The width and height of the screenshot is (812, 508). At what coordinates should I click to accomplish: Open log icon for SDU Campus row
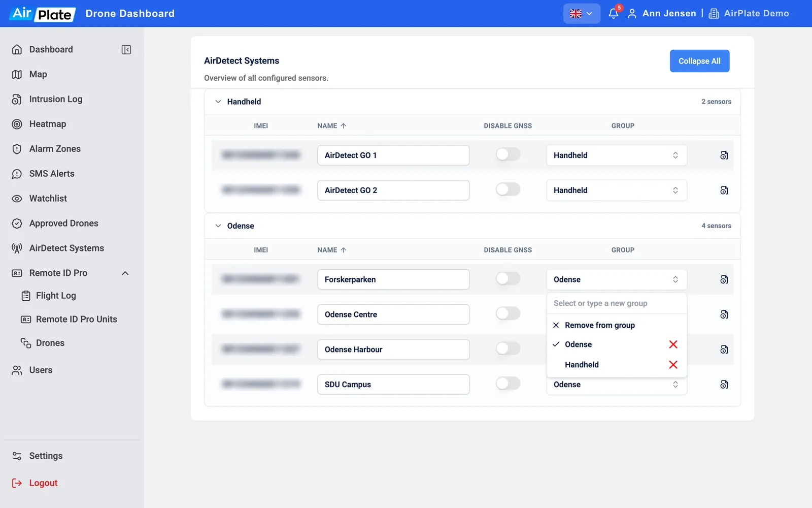click(724, 385)
